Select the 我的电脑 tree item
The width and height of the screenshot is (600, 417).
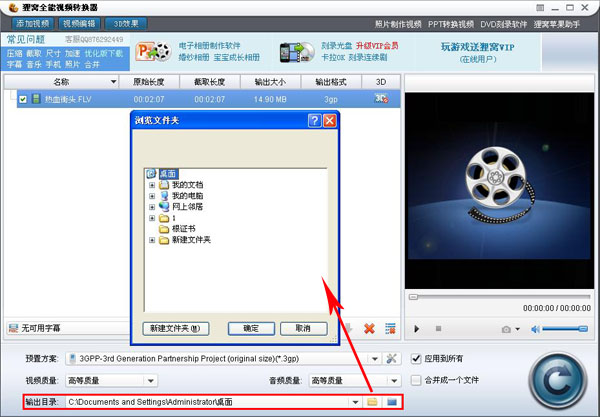point(188,196)
